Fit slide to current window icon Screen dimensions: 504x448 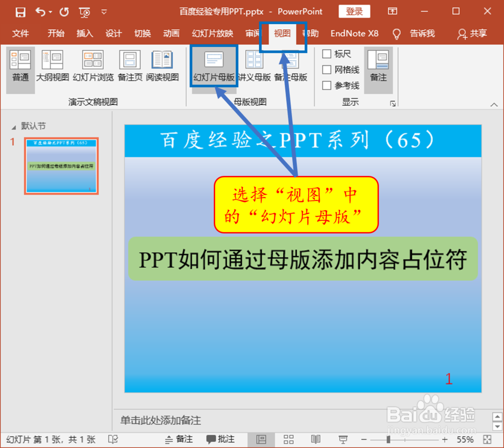click(487, 439)
